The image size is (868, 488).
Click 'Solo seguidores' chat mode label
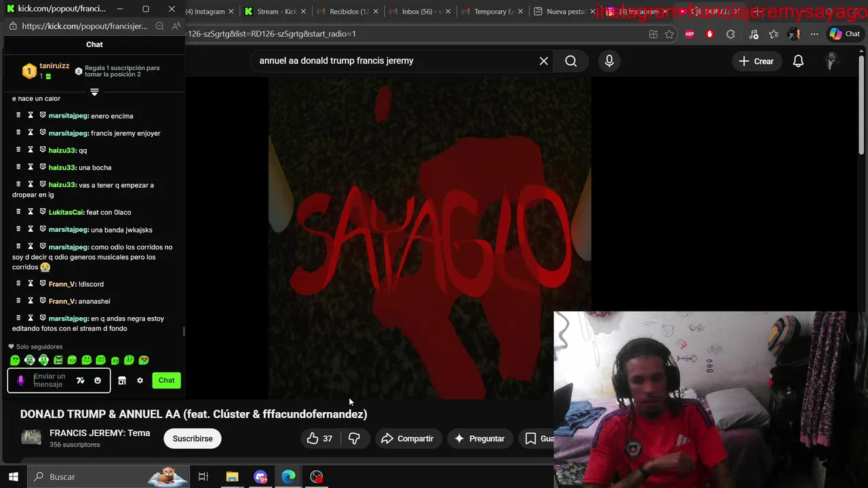tap(39, 346)
